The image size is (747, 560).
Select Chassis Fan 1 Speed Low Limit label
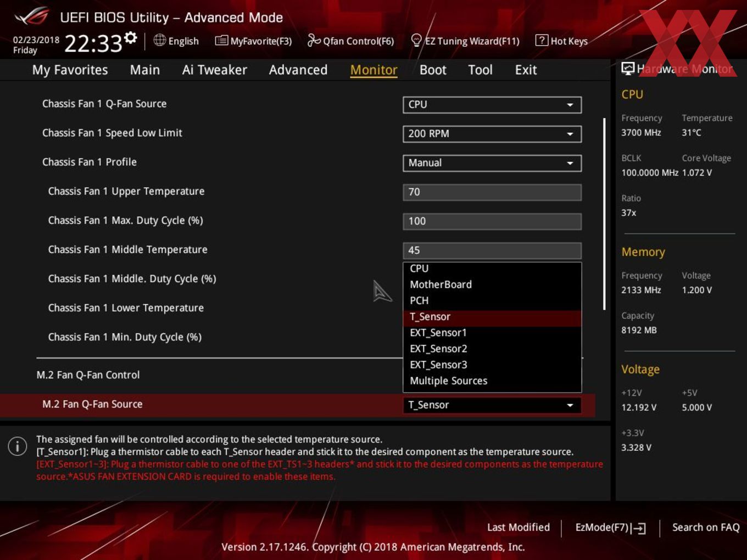coord(112,133)
